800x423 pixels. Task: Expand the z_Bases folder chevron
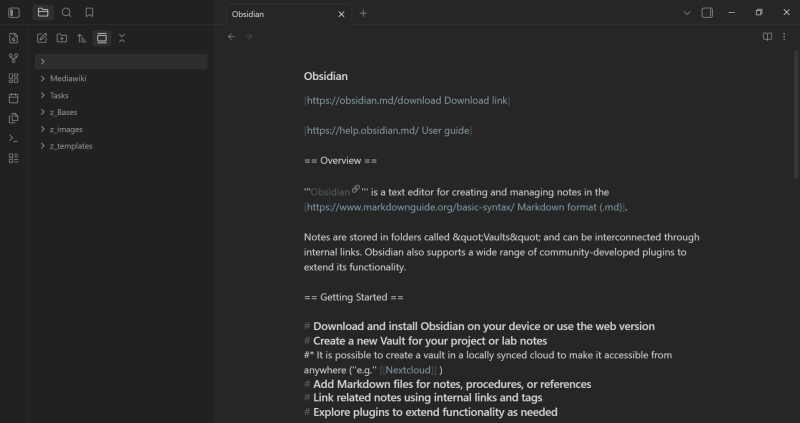[x=43, y=112]
